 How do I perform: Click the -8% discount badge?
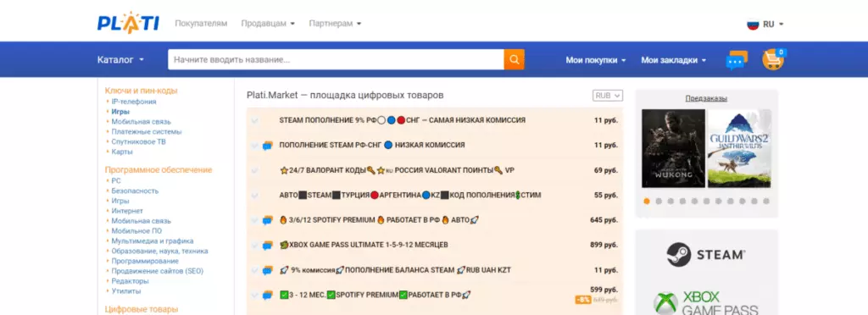coord(583,300)
